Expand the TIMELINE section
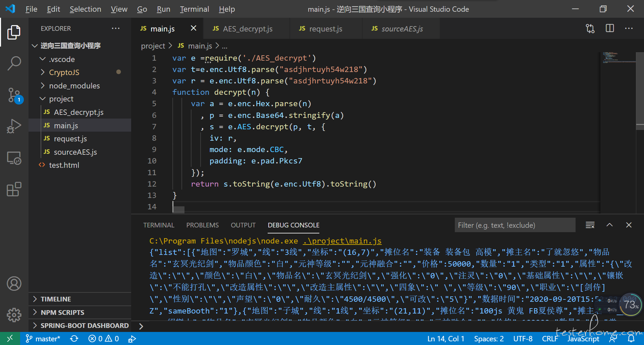 (80, 299)
